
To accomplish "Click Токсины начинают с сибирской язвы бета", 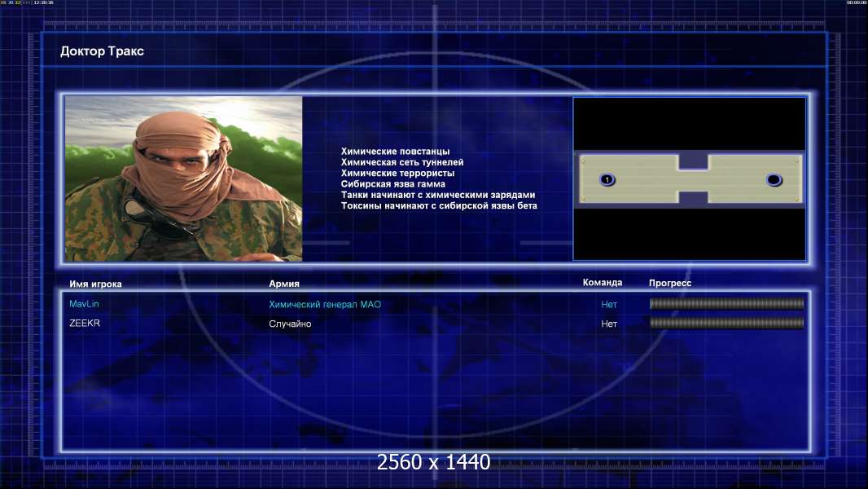I will tap(439, 205).
